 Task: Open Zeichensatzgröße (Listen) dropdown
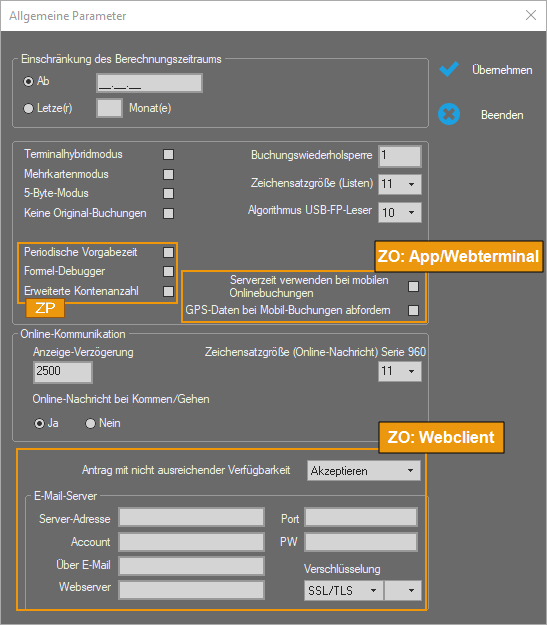[399, 184]
